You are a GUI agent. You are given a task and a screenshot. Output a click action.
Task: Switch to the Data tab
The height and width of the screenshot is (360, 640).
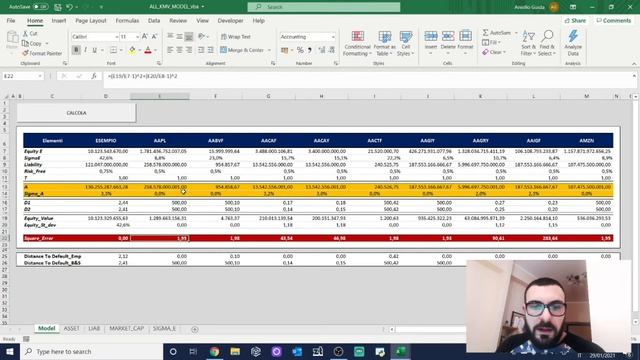(x=154, y=20)
